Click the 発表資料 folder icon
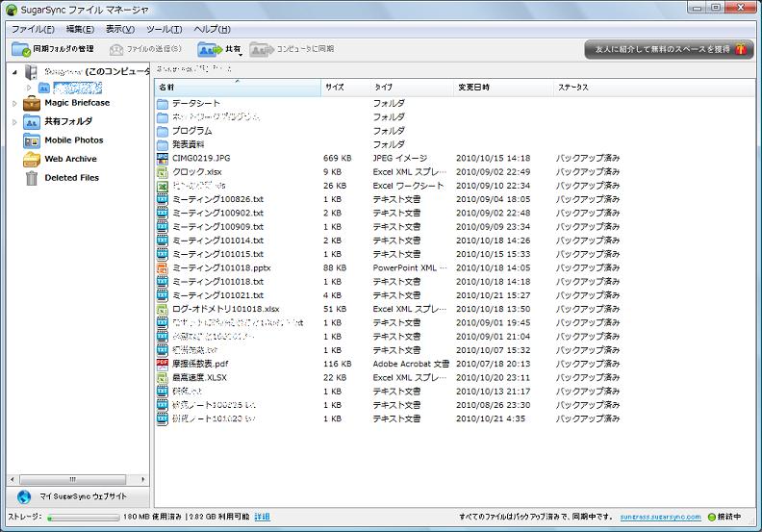Screen dimensions: 762x532 [163, 144]
